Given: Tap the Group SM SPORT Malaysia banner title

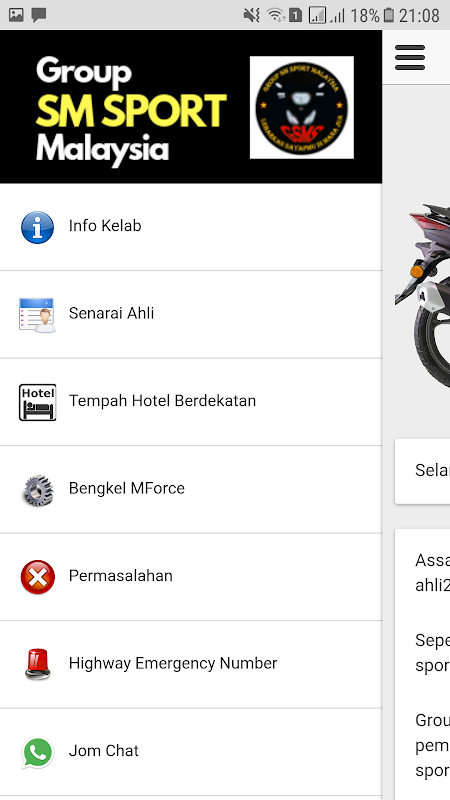Looking at the screenshot, I should point(131,110).
